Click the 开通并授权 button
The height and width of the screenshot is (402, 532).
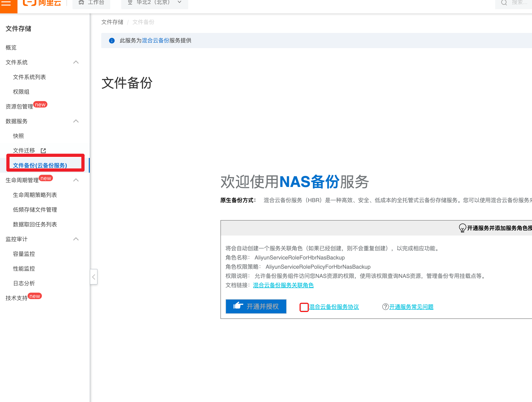click(256, 306)
